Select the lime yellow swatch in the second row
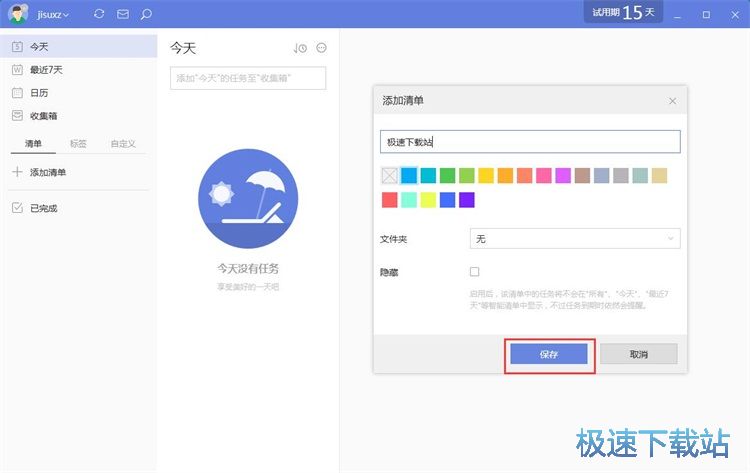This screenshot has width=750, height=473. 428,200
